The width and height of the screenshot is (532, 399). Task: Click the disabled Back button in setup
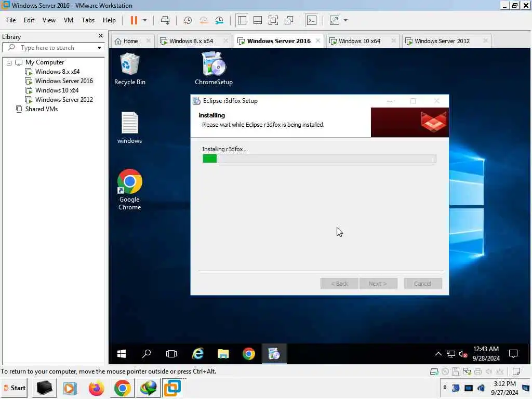pyautogui.click(x=339, y=284)
